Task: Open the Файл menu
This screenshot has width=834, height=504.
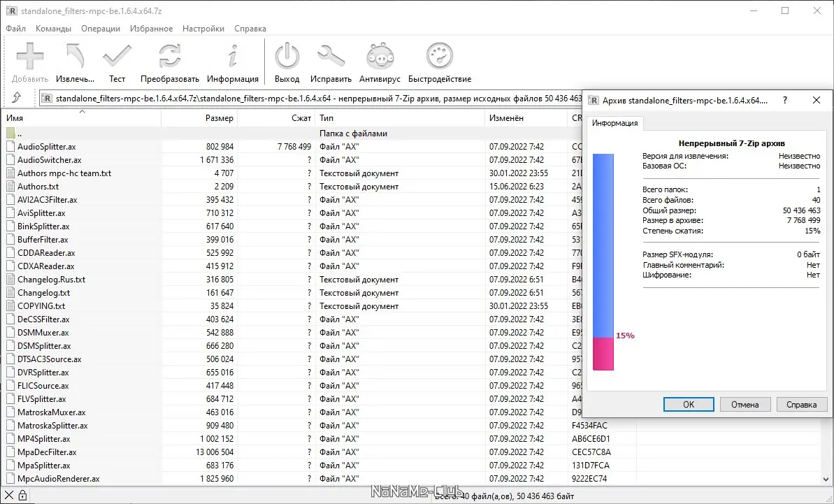Action: tap(16, 29)
